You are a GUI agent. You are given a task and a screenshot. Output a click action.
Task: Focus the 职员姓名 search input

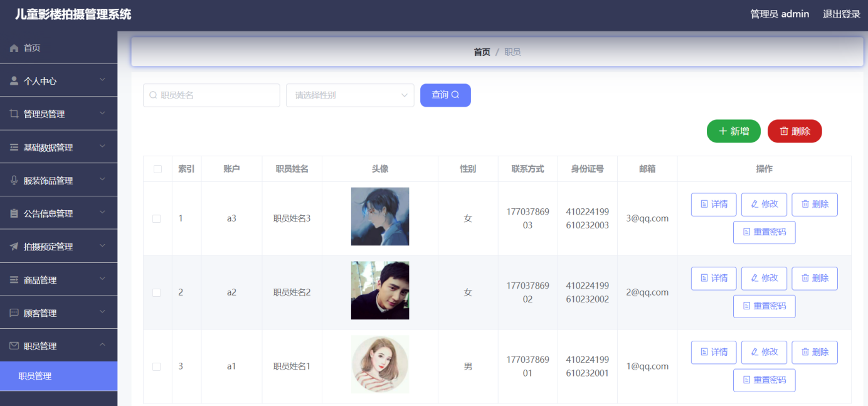(x=211, y=95)
